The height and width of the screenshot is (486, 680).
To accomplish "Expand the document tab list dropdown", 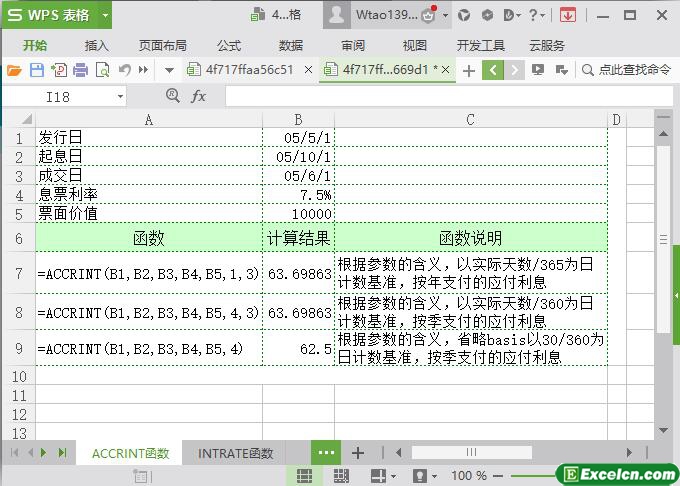I will tap(169, 70).
